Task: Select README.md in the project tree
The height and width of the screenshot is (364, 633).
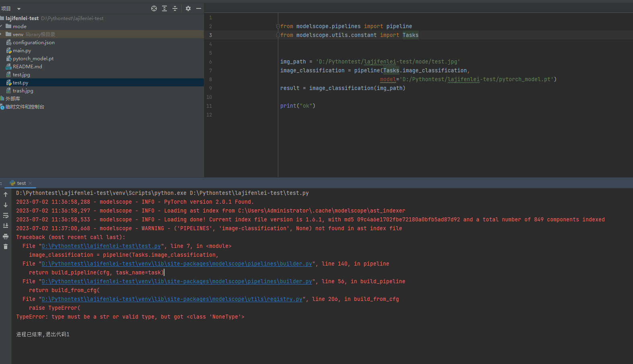Action: click(x=27, y=67)
